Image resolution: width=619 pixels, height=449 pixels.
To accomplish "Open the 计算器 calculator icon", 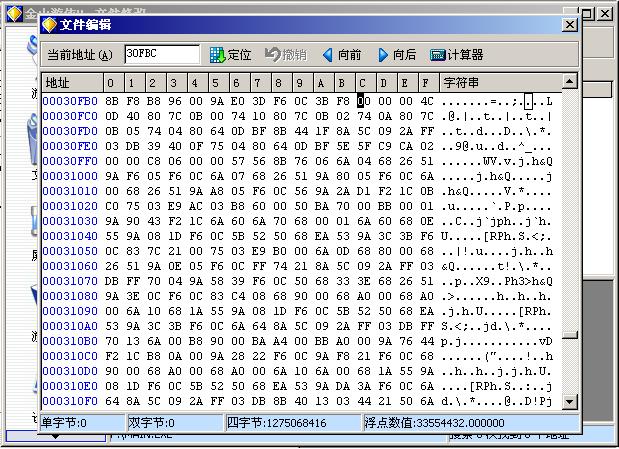I will tap(438, 55).
